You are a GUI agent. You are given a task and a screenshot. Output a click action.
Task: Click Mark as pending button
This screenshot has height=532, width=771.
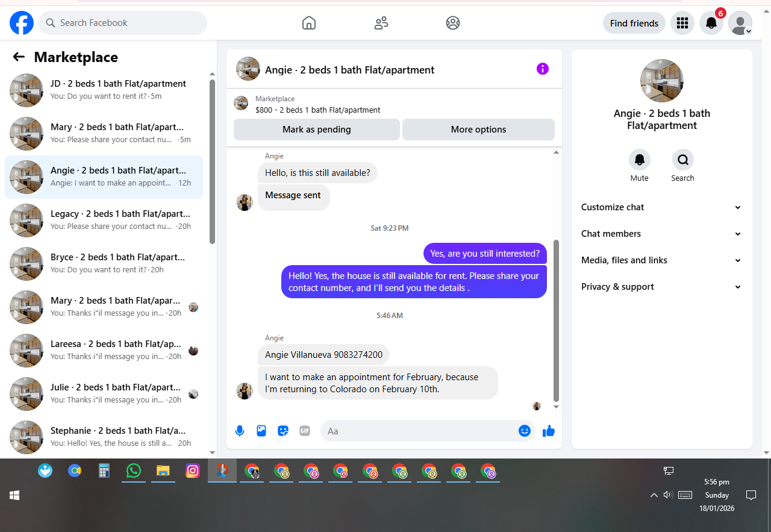(317, 130)
